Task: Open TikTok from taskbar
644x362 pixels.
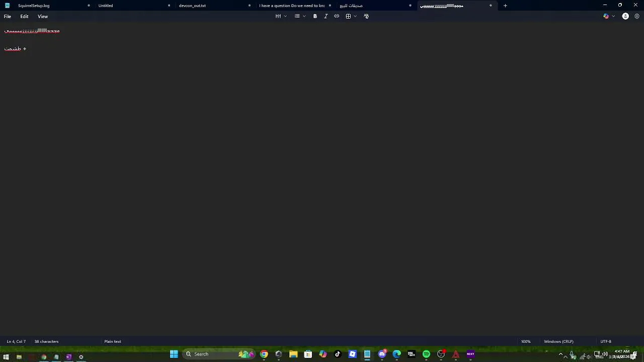Action: pos(338,354)
